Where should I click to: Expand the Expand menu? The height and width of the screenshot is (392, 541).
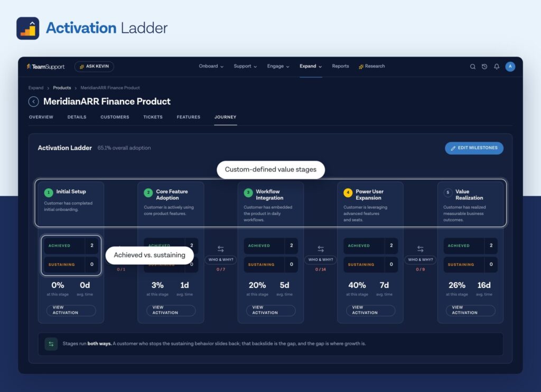point(311,66)
